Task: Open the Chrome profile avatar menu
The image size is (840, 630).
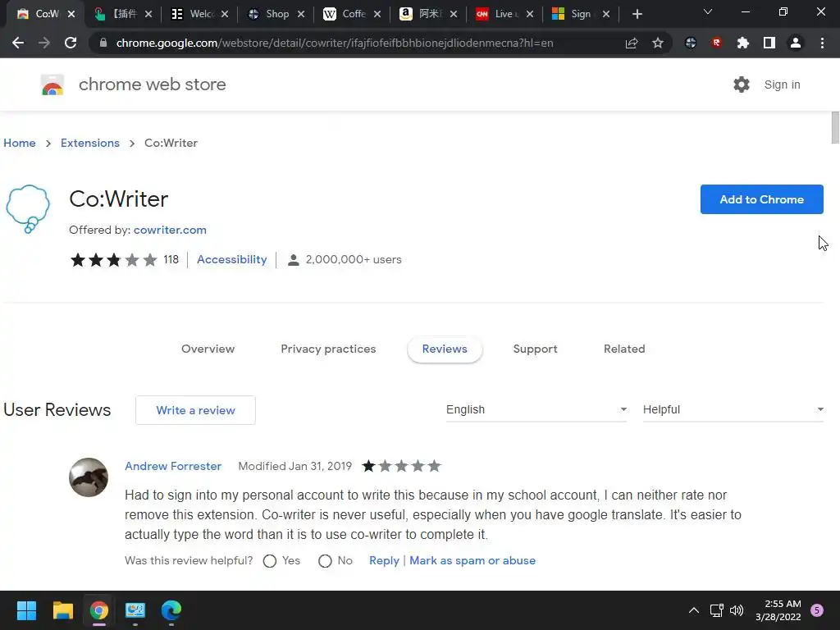Action: pos(796,43)
